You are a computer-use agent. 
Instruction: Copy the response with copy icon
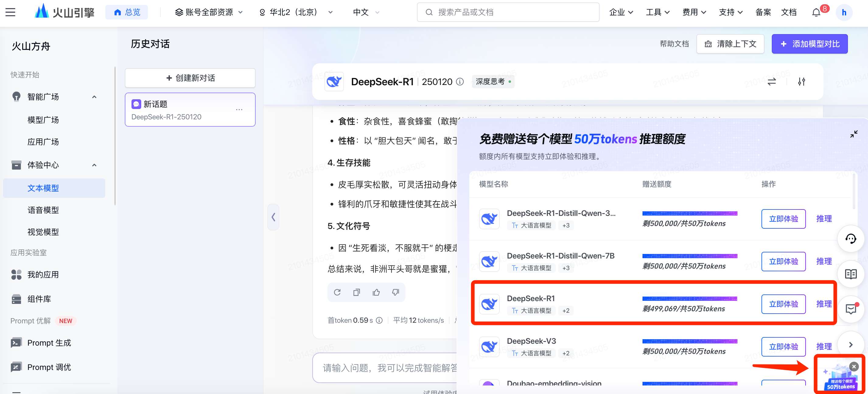[356, 292]
